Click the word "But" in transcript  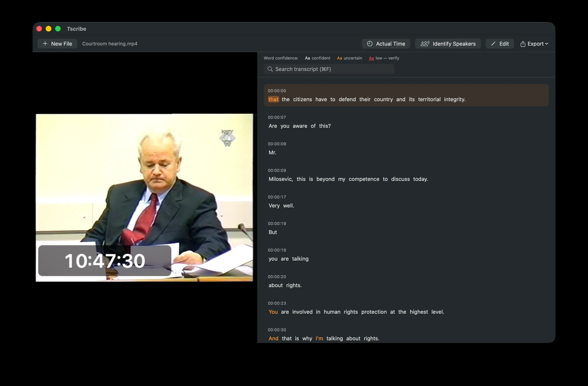pyautogui.click(x=273, y=232)
